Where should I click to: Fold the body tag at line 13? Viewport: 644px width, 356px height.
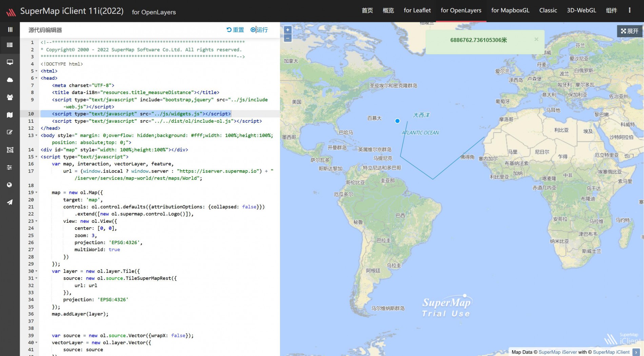(x=36, y=135)
